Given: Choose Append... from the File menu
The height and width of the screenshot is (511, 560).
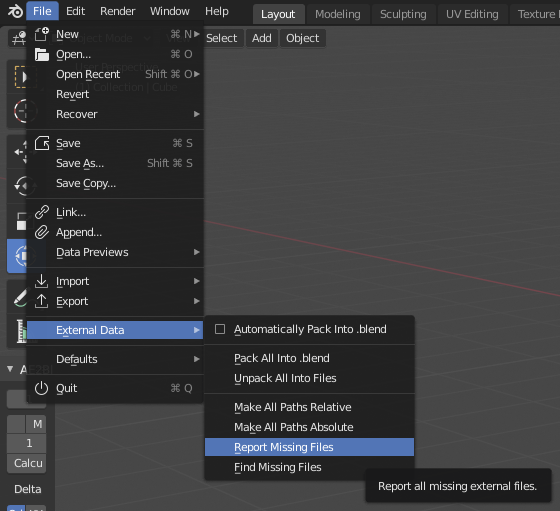Looking at the screenshot, I should tap(115, 232).
